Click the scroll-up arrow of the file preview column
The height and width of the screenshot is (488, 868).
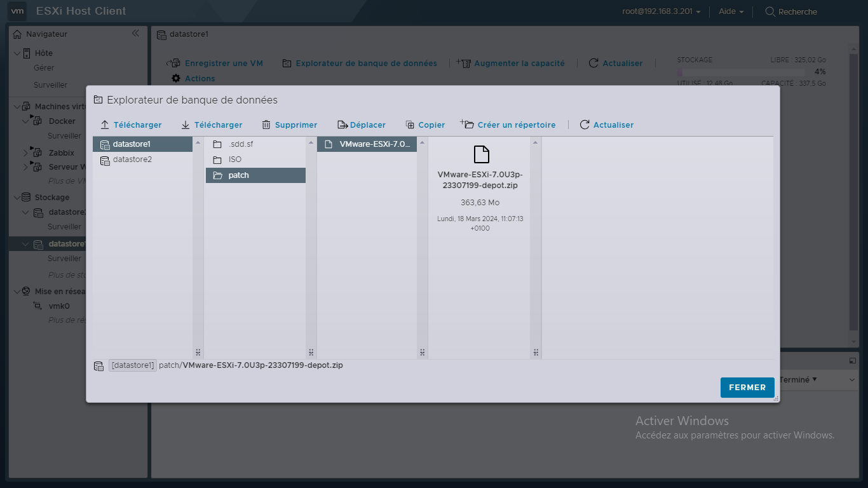536,142
